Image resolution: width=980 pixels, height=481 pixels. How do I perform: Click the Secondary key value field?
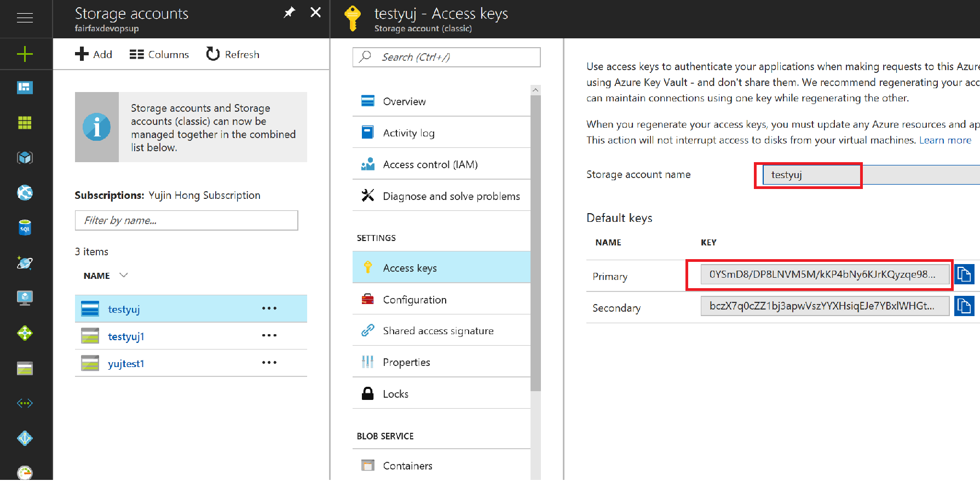pyautogui.click(x=825, y=306)
